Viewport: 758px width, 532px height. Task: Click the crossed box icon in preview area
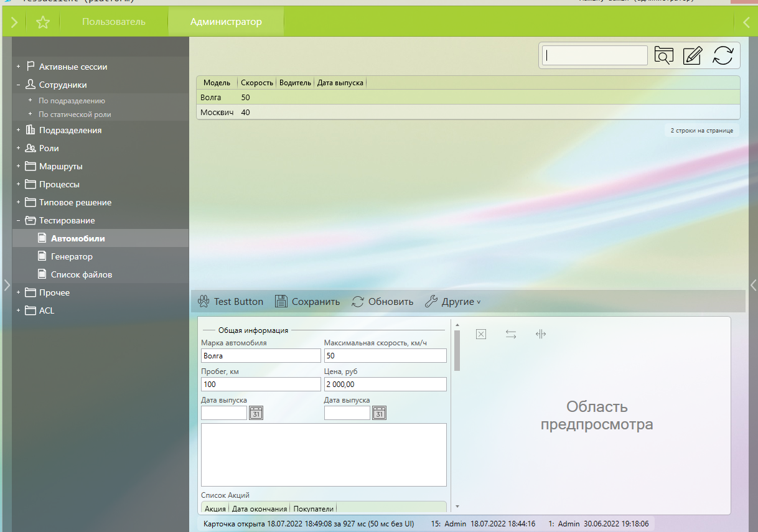click(x=480, y=334)
